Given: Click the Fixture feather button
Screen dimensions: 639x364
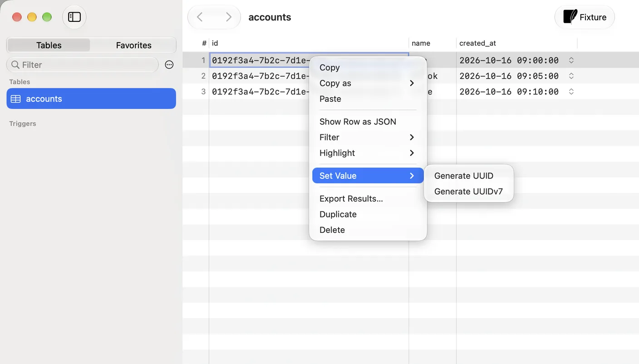Looking at the screenshot, I should pyautogui.click(x=585, y=17).
